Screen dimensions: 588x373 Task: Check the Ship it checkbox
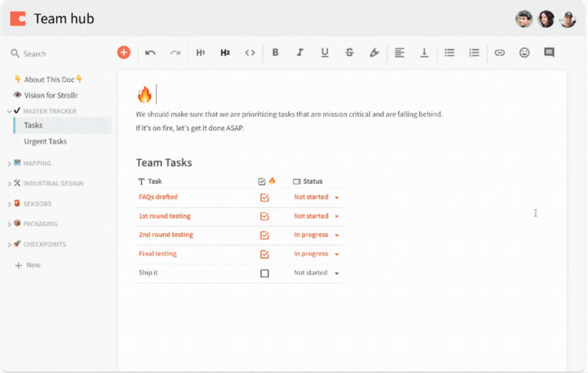pos(264,273)
